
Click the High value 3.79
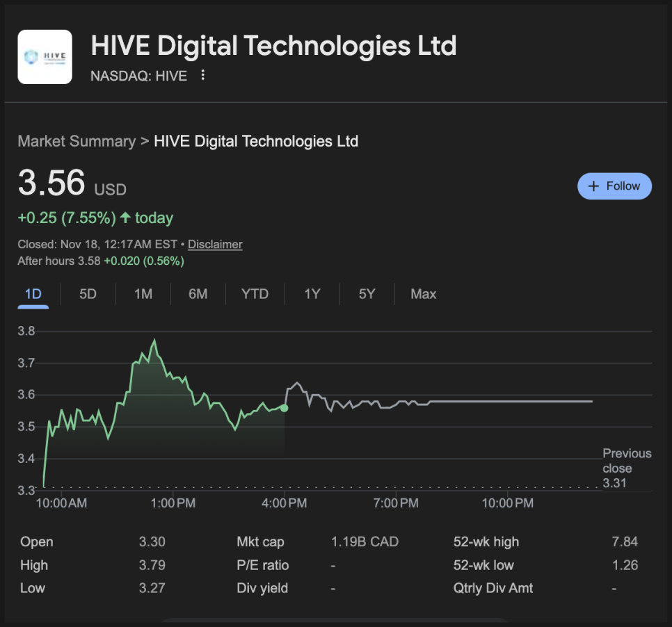[x=152, y=565]
